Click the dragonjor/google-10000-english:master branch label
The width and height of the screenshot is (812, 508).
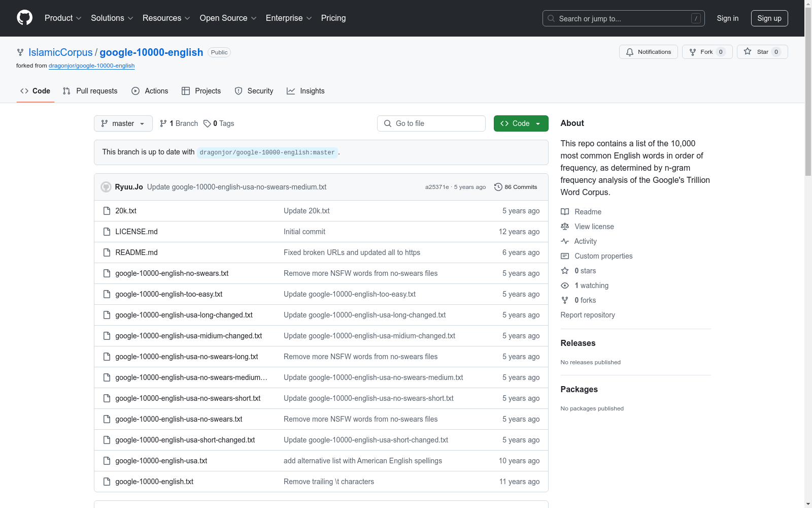(x=267, y=152)
